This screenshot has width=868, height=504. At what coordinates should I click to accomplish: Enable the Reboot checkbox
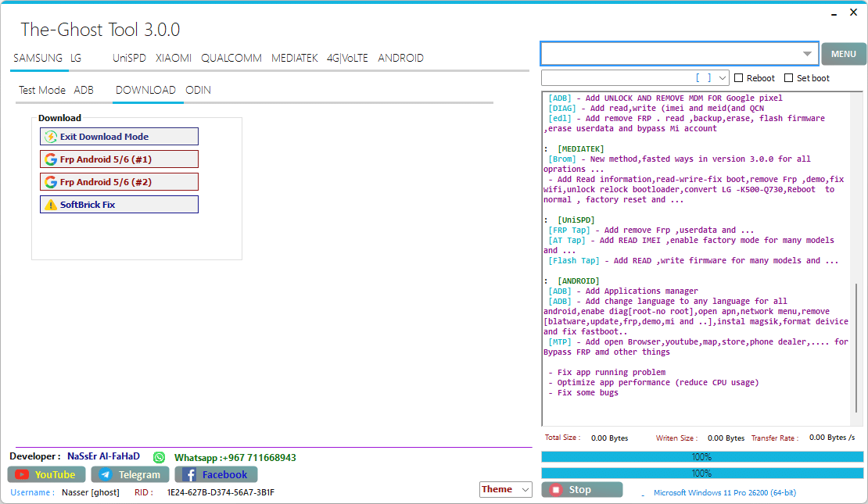point(738,78)
